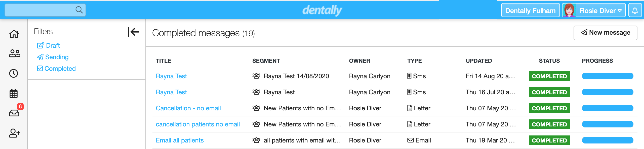
Task: Open the Patients icon in sidebar
Action: pos(14,53)
